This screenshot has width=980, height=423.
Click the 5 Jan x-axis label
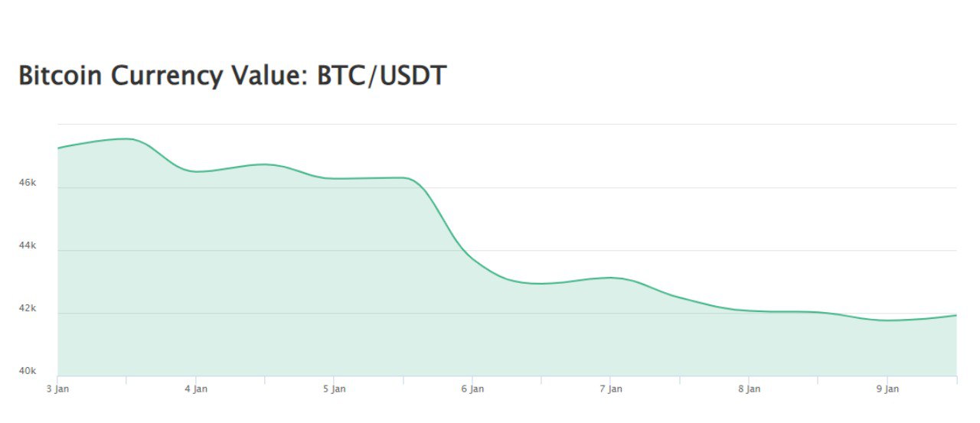coord(334,389)
